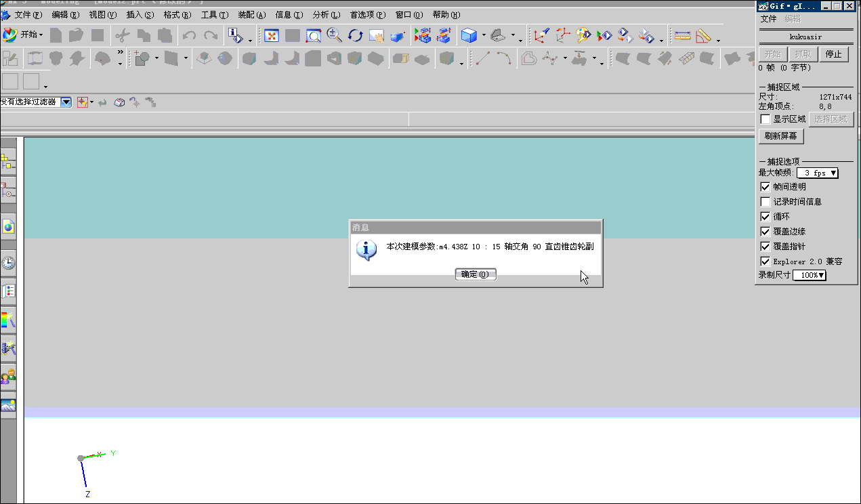Click the paint palette edit display icon
This screenshot has height=504, width=861.
(583, 35)
